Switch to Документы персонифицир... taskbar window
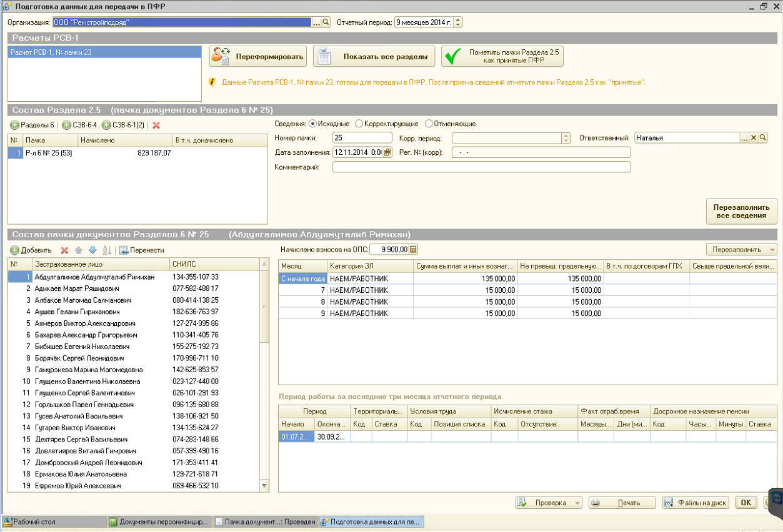 (x=159, y=521)
